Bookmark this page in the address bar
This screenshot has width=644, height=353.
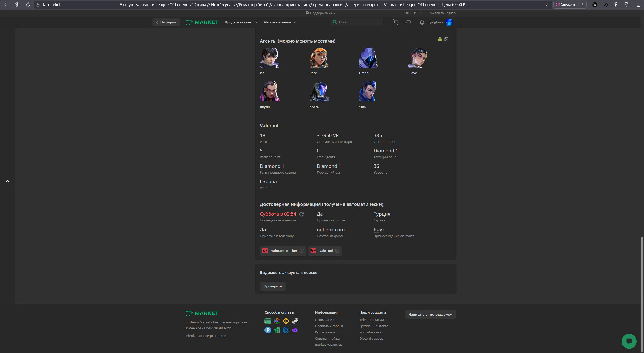546,5
